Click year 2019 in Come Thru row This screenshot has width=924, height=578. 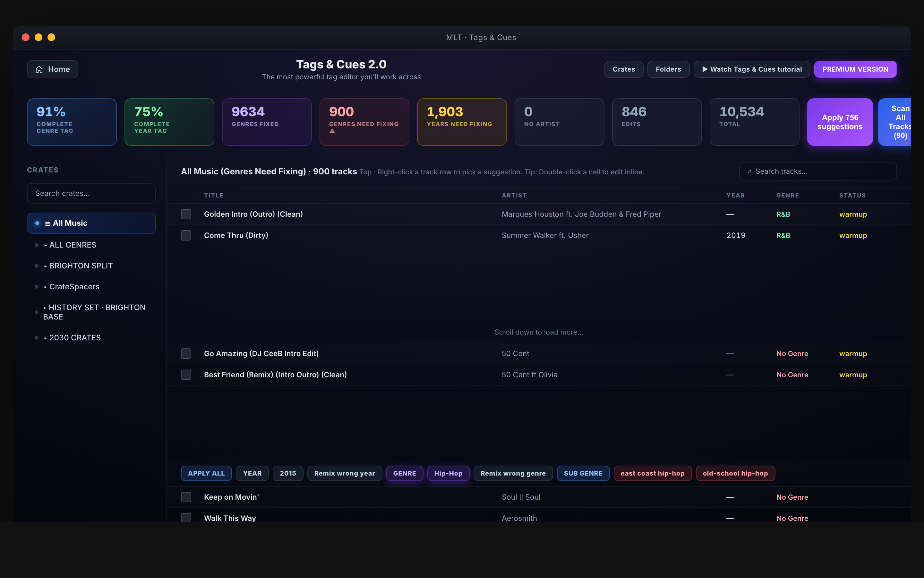point(736,235)
